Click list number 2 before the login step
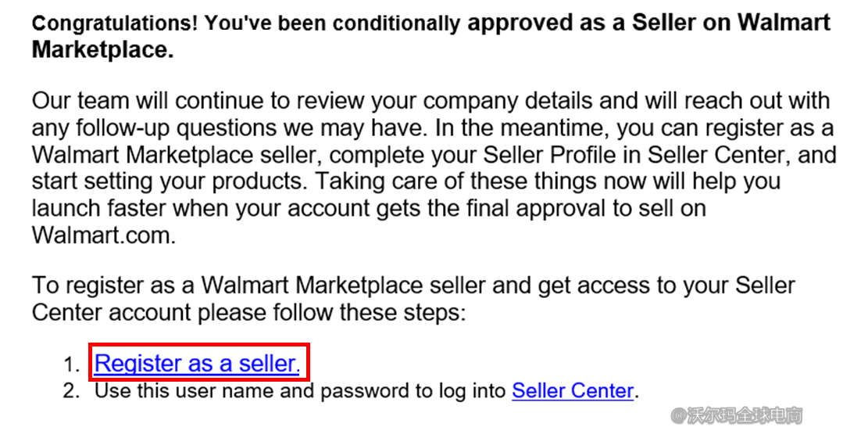The height and width of the screenshot is (438, 868). click(72, 390)
